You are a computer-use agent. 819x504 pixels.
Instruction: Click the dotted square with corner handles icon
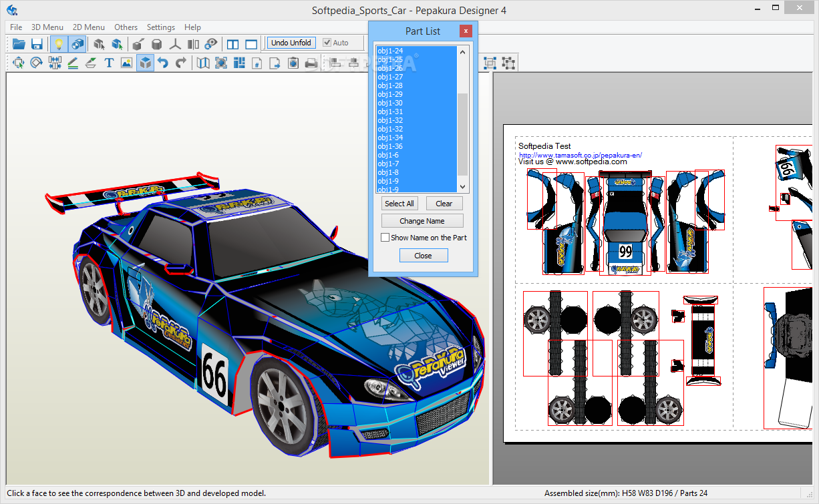pyautogui.click(x=508, y=63)
